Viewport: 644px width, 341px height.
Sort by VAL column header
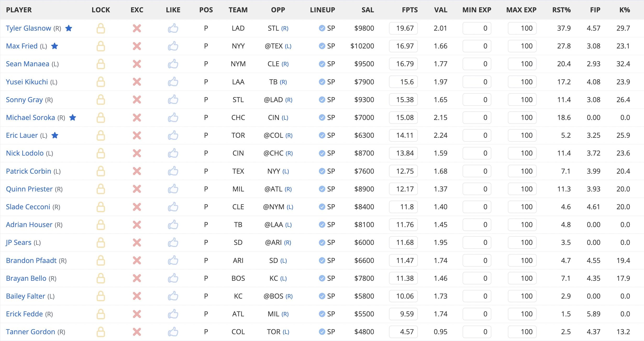tap(441, 10)
